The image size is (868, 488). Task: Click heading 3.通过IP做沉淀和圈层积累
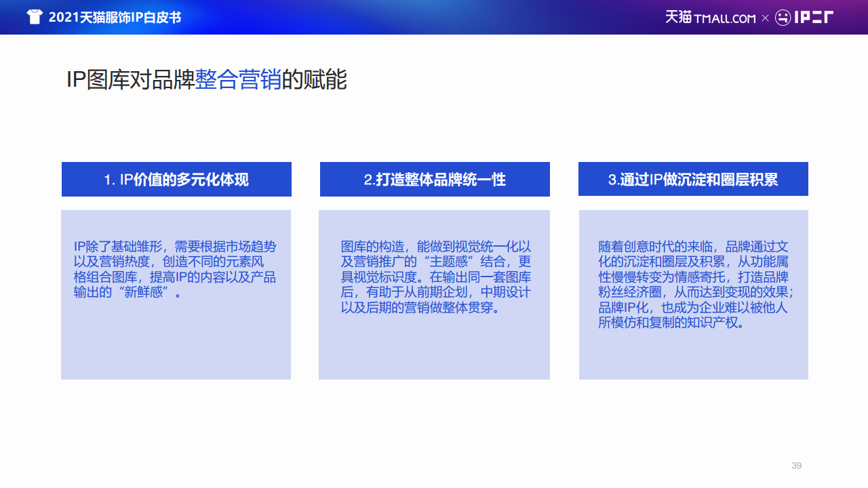click(x=693, y=179)
